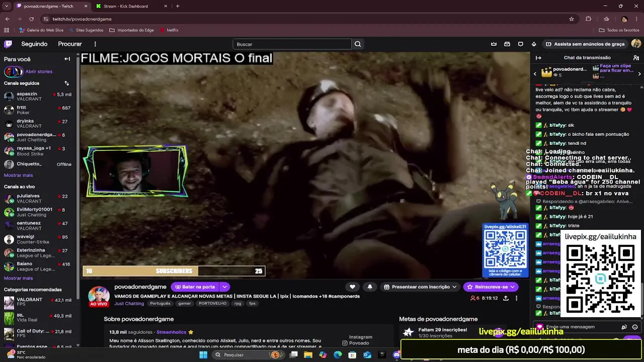The height and width of the screenshot is (362, 644).
Task: Sort followed channels with the arrows icon
Action: click(66, 83)
